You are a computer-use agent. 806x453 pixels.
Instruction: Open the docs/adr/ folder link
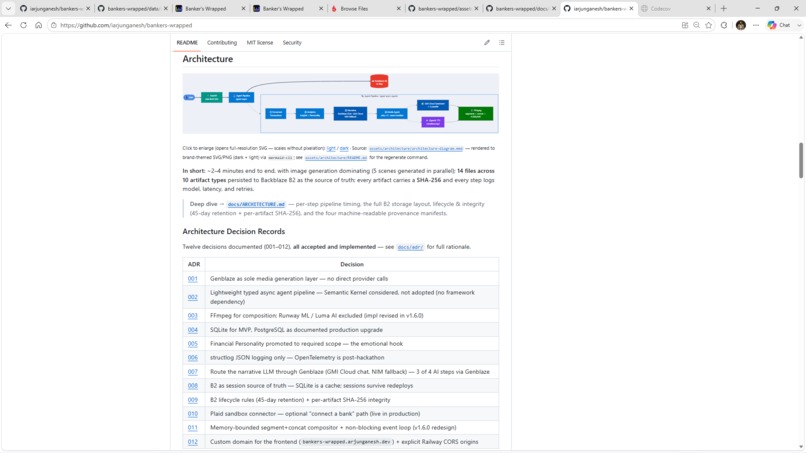pos(410,247)
